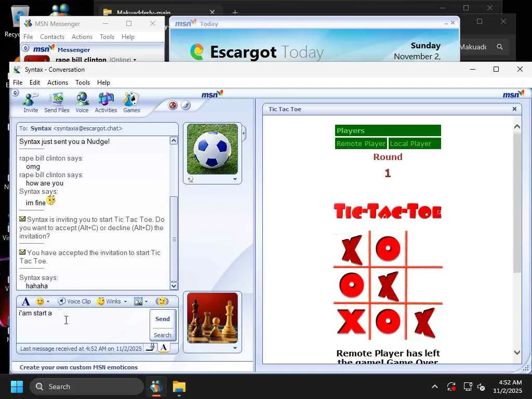This screenshot has height=399, width=532.
Task: Click the Remote Player label
Action: point(361,143)
